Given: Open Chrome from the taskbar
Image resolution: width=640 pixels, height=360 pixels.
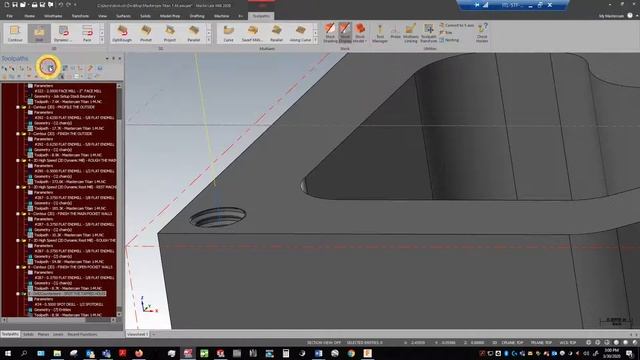Looking at the screenshot, I should (x=351, y=353).
